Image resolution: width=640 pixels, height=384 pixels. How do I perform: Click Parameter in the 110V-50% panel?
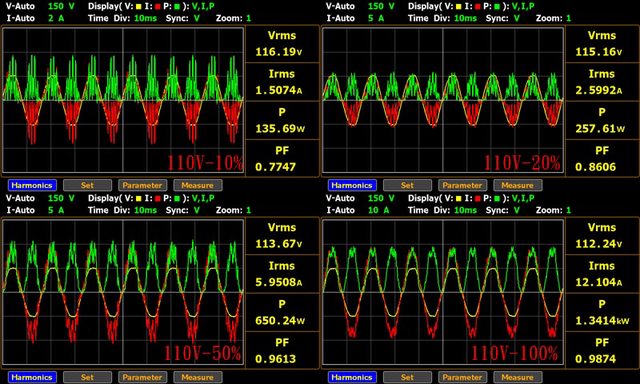click(142, 377)
